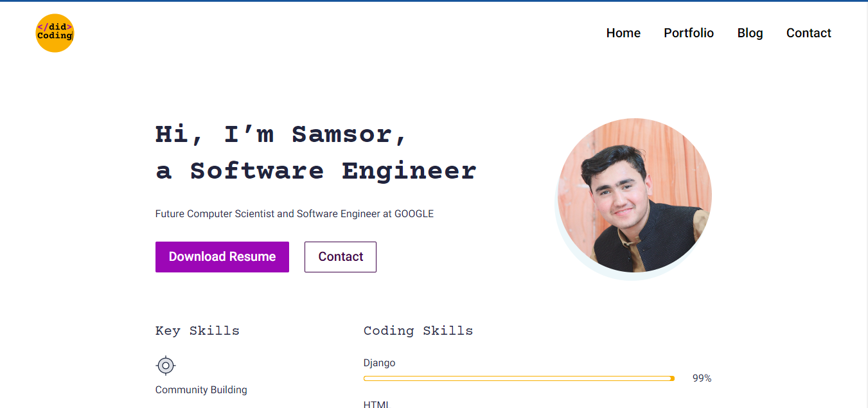The height and width of the screenshot is (408, 868).
Task: Open Contact from the top navigation
Action: pos(808,33)
